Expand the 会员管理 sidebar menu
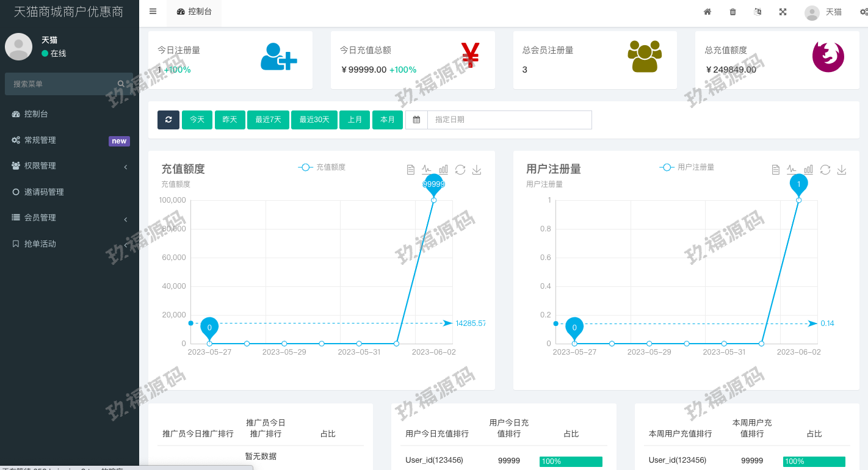 (69, 218)
